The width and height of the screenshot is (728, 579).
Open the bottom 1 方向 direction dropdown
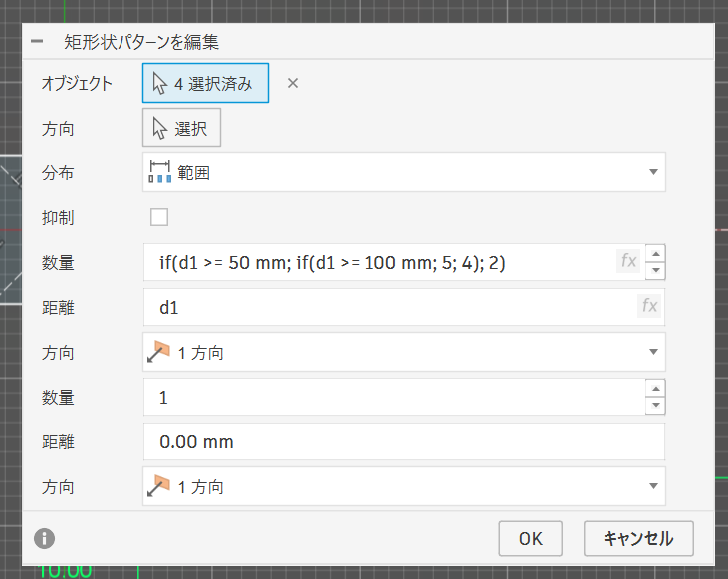[404, 486]
